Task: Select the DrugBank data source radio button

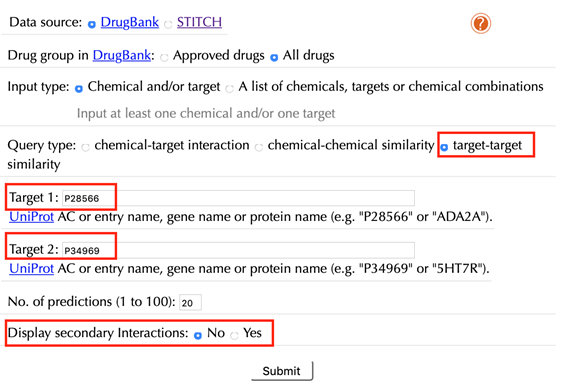Action: click(x=91, y=25)
